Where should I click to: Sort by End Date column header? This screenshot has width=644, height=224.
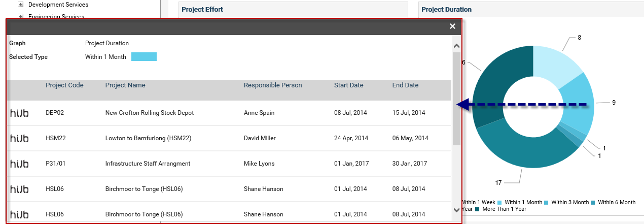(x=406, y=85)
